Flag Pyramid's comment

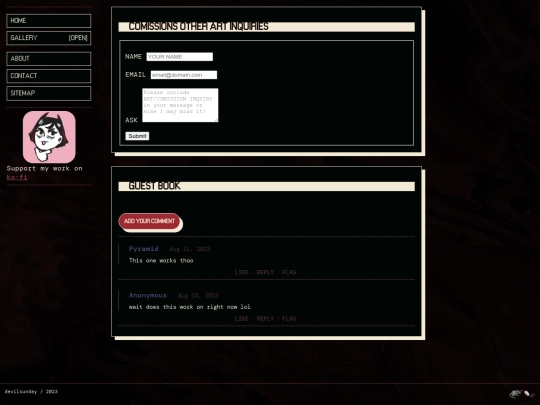[x=289, y=272]
